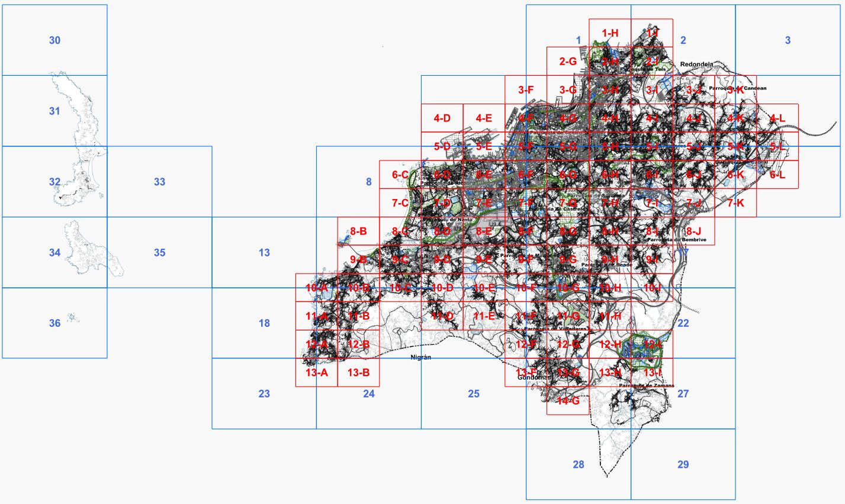The width and height of the screenshot is (845, 504).
Task: Select blue sheet 33 tile
Action: click(159, 182)
